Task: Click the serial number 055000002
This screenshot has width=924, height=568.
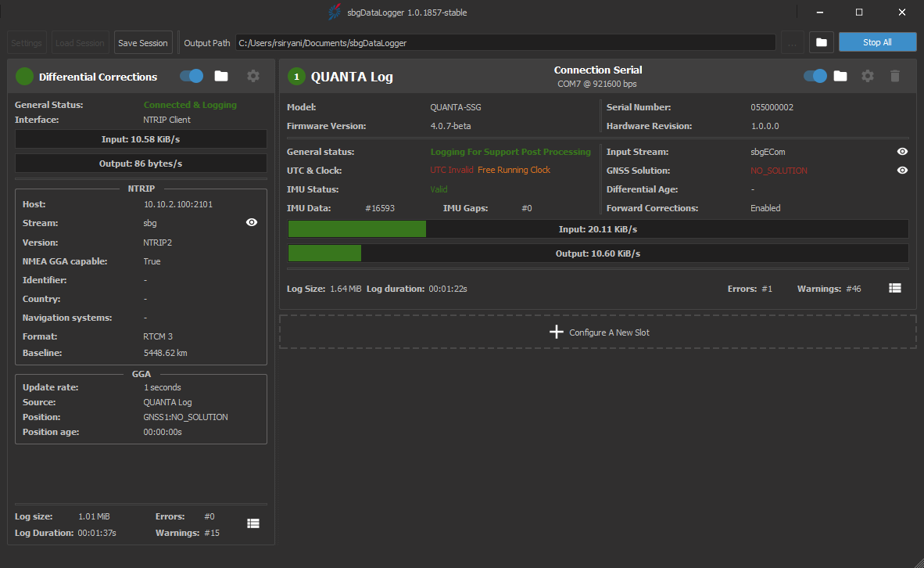Action: pos(772,107)
